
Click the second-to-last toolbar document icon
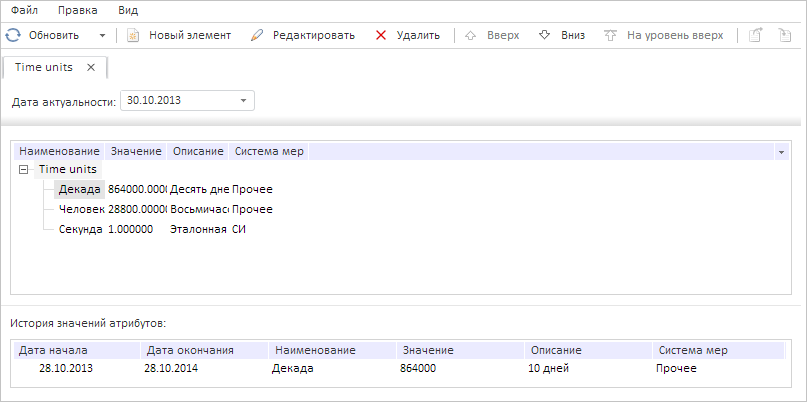pyautogui.click(x=757, y=35)
